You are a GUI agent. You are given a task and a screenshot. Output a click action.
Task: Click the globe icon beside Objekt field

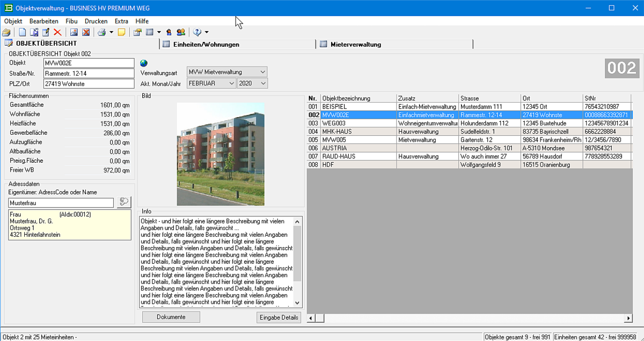[x=143, y=63]
